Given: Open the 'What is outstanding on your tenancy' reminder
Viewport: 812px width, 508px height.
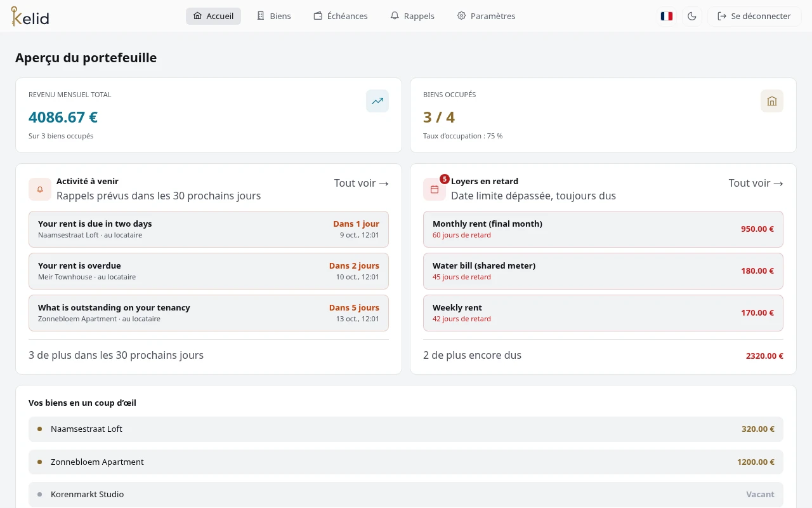Looking at the screenshot, I should pos(209,313).
